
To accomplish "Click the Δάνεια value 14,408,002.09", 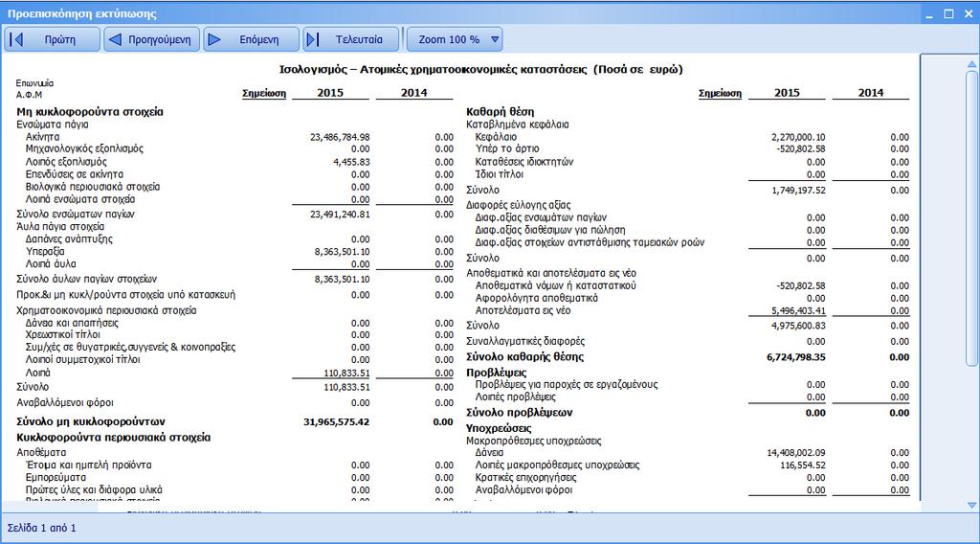I will [x=795, y=453].
